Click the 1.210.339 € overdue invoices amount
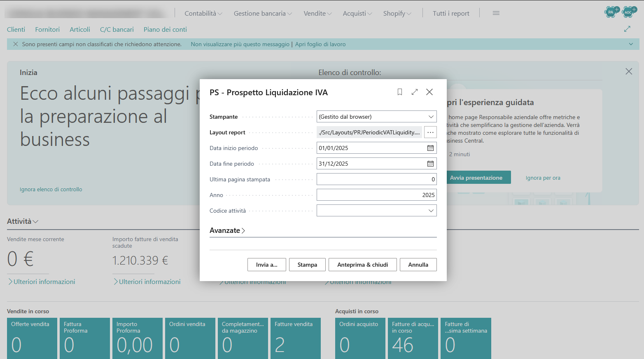644x359 pixels. click(140, 260)
